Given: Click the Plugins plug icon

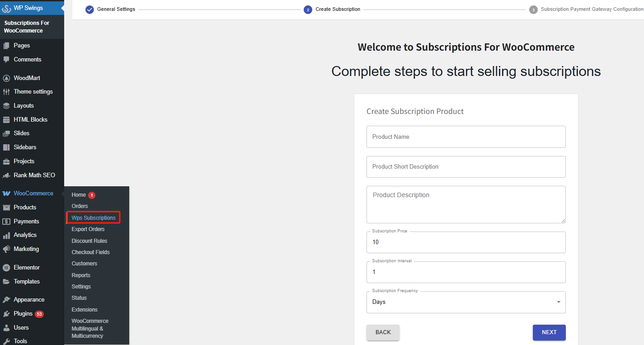Looking at the screenshot, I should (x=6, y=314).
